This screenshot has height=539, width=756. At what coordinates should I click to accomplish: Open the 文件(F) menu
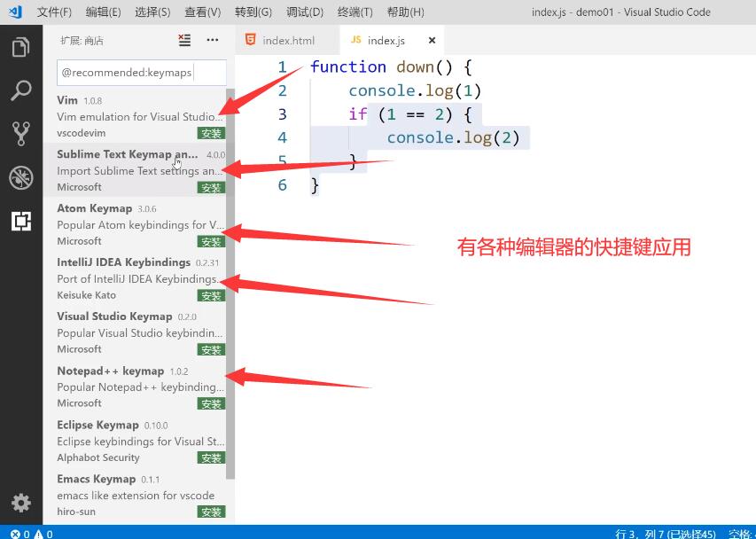(x=54, y=12)
